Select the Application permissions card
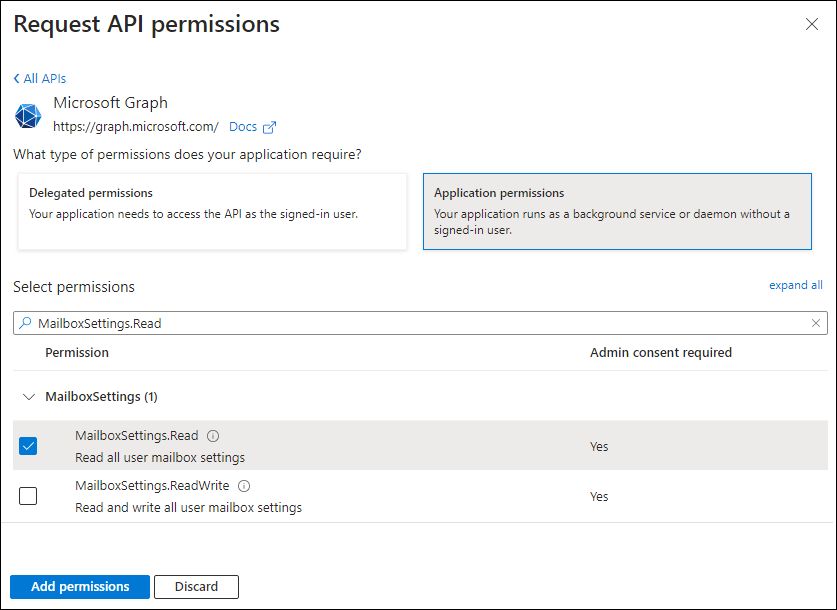Screen dimensions: 837x610 (x=617, y=211)
